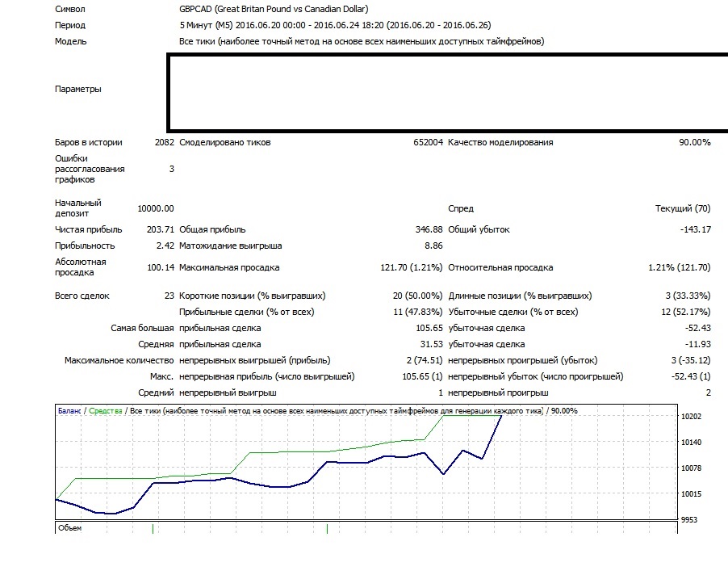728x575 pixels.
Task: Click the 'Чистая прибыль' label
Action: coord(88,229)
